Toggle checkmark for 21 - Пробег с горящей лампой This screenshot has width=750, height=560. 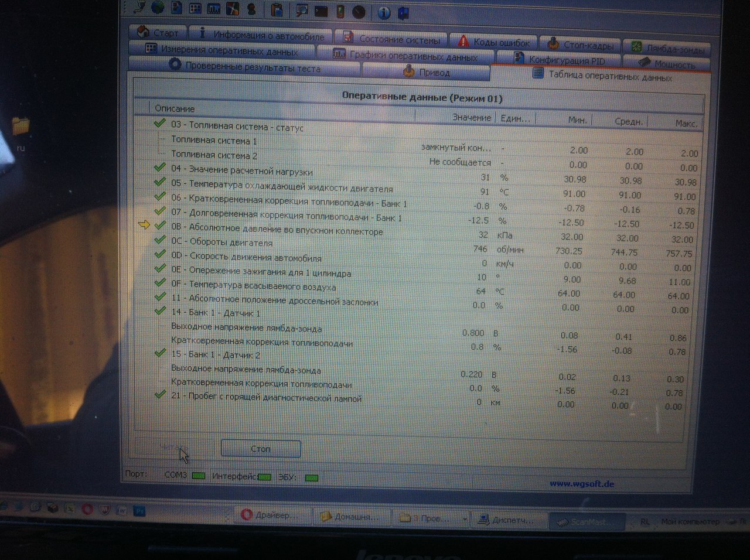pyautogui.click(x=159, y=395)
